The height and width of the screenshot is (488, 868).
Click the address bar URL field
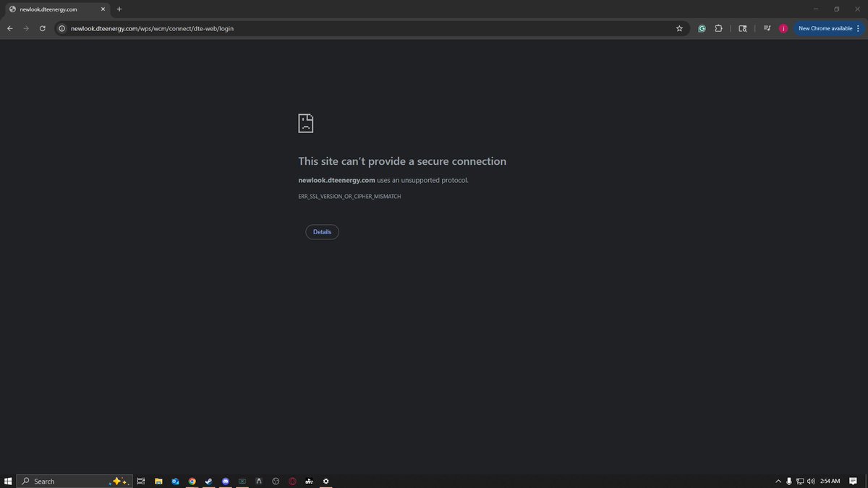(x=373, y=28)
